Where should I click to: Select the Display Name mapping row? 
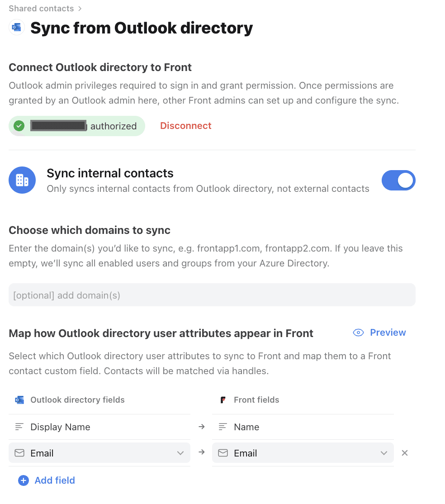[x=99, y=427]
